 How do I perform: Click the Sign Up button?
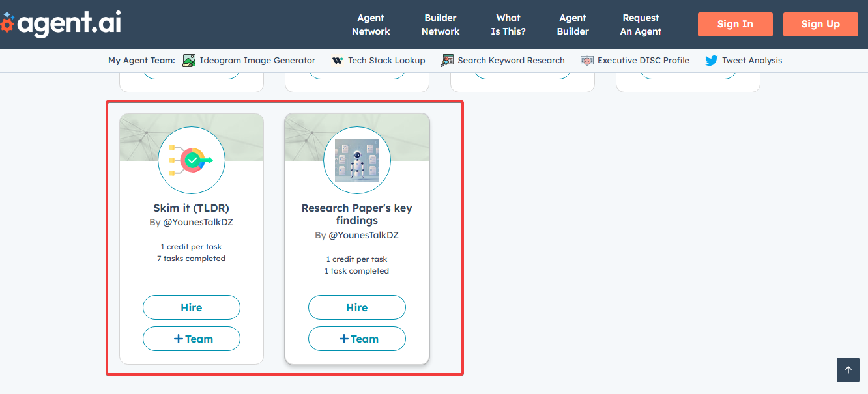click(x=820, y=24)
